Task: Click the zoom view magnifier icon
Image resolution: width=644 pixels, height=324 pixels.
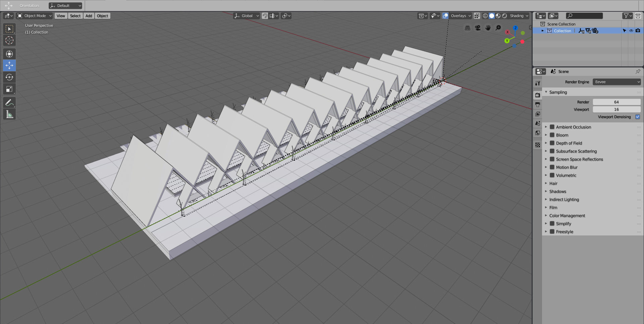Action: point(498,28)
